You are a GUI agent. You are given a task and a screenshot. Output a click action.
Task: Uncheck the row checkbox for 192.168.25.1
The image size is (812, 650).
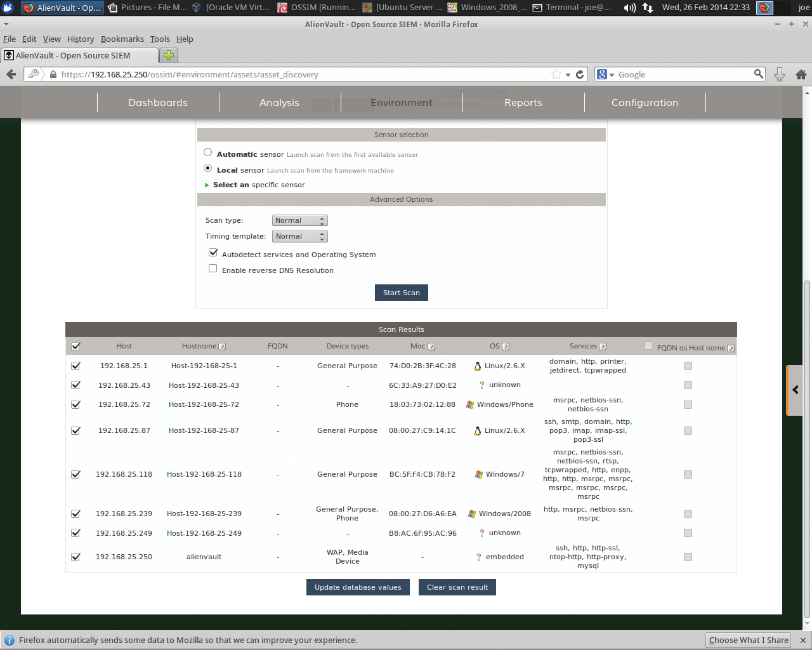76,366
